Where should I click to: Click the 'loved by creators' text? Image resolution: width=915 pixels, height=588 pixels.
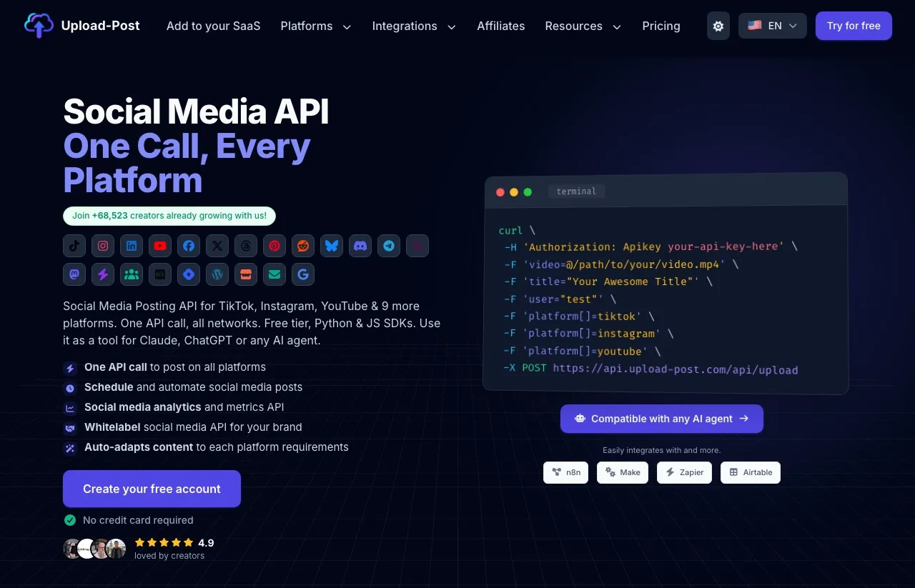tap(169, 556)
